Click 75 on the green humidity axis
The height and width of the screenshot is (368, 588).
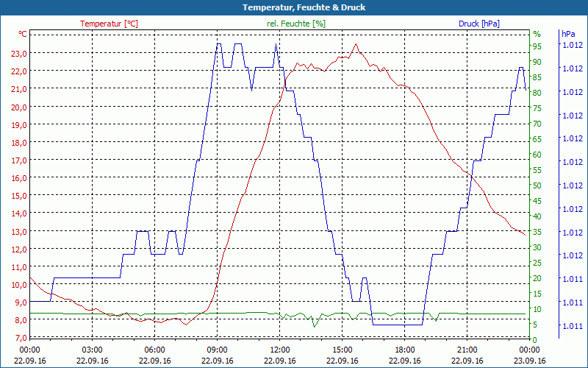coord(537,108)
